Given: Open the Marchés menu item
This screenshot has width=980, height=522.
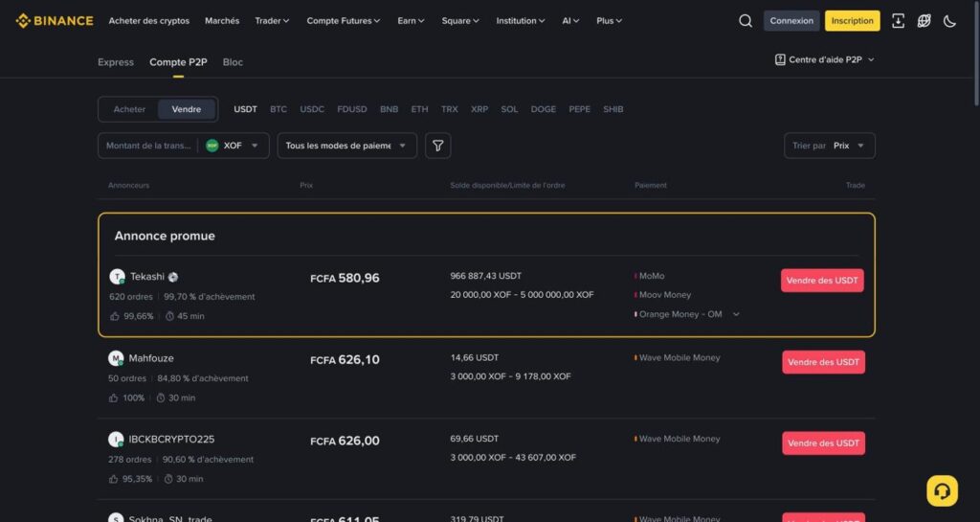Looking at the screenshot, I should 222,21.
